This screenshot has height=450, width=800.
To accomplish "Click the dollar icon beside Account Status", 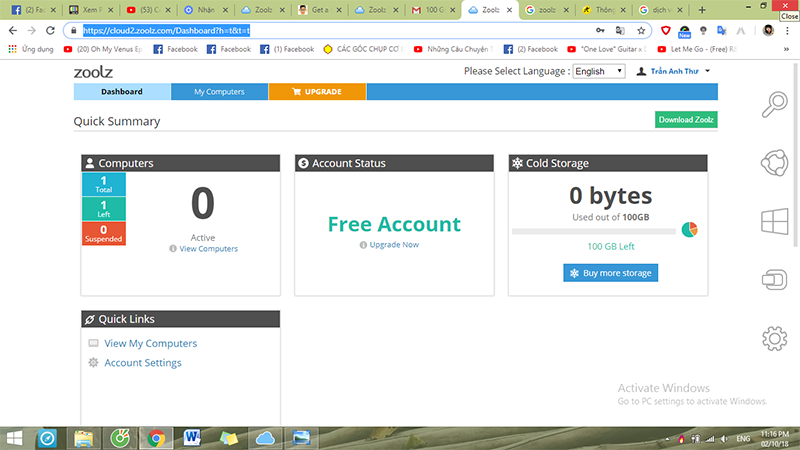I will pos(304,163).
